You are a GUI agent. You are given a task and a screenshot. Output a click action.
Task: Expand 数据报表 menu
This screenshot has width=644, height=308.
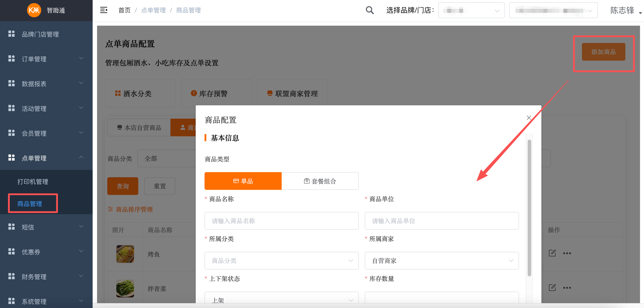click(81, 83)
